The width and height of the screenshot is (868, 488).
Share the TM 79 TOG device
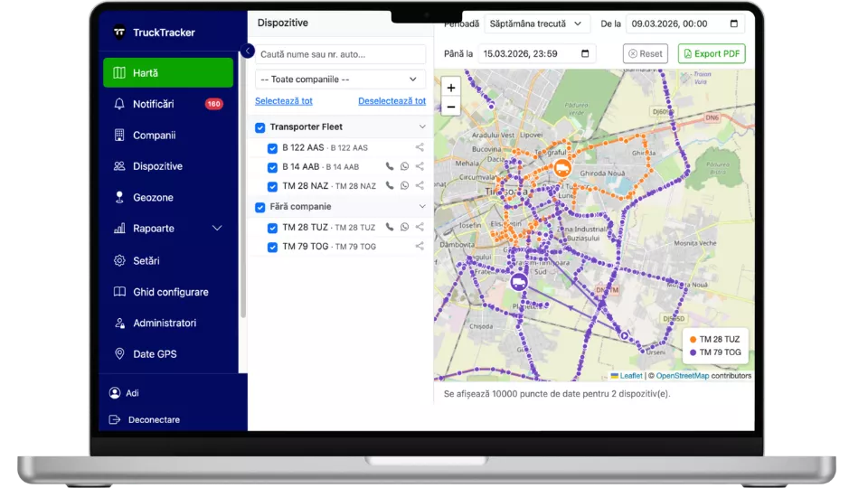click(x=420, y=246)
